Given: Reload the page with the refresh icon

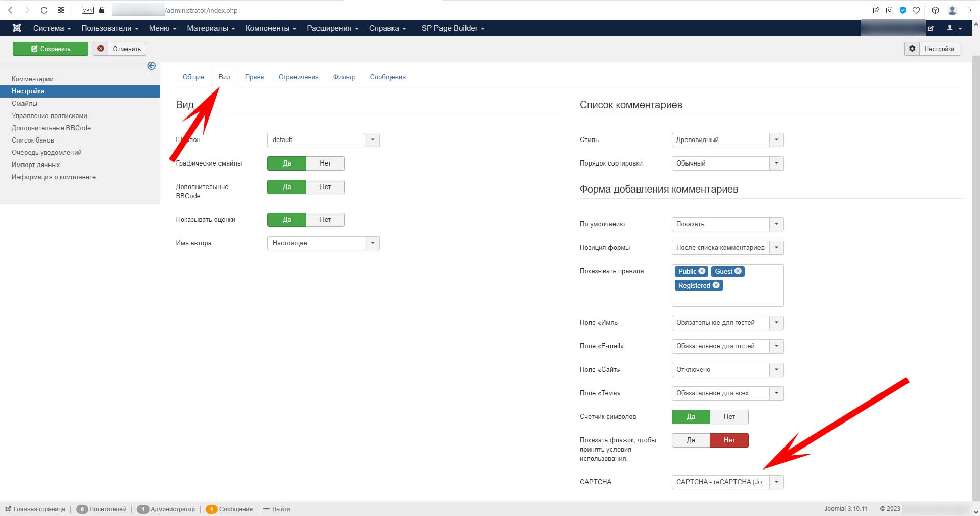Looking at the screenshot, I should coord(44,10).
